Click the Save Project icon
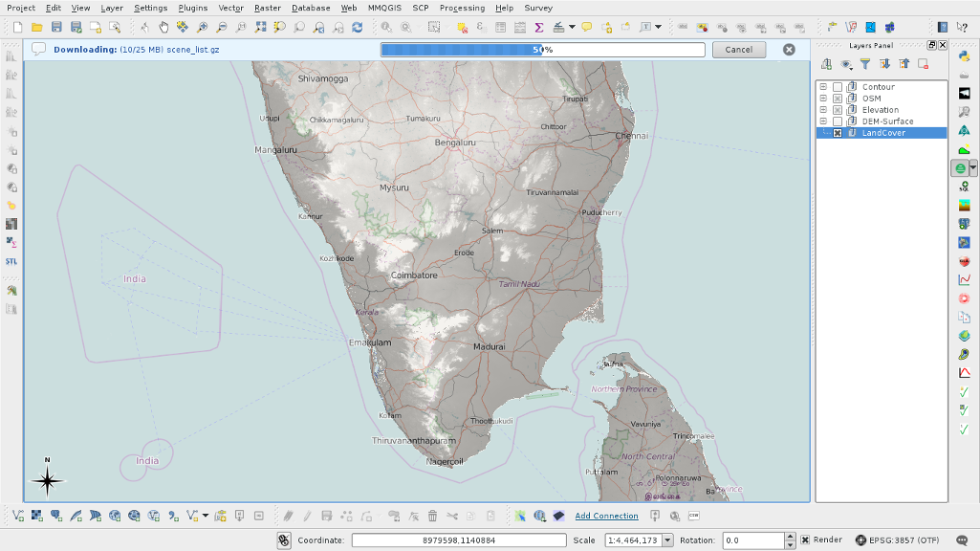Viewport: 980px width, 551px height. point(56,27)
